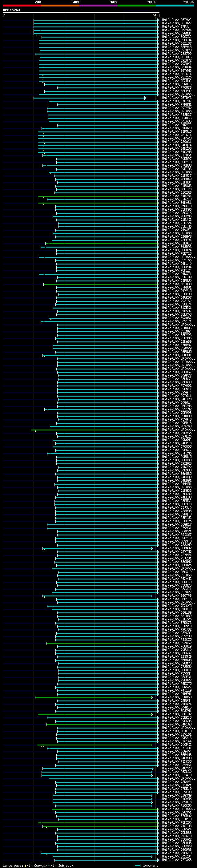Select label UniRef100_C4WXZ1
197x868 pixels.
tap(176, 274)
